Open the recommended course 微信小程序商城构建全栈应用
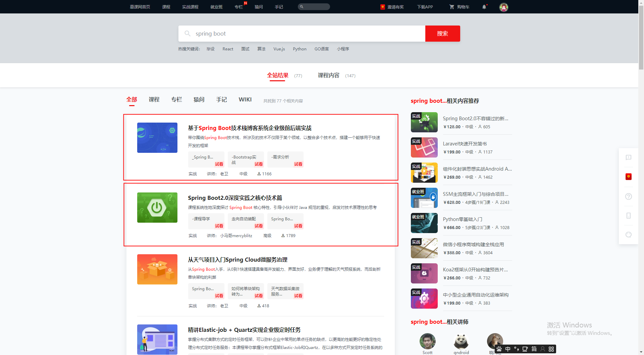The width and height of the screenshot is (644, 355). click(x=473, y=245)
